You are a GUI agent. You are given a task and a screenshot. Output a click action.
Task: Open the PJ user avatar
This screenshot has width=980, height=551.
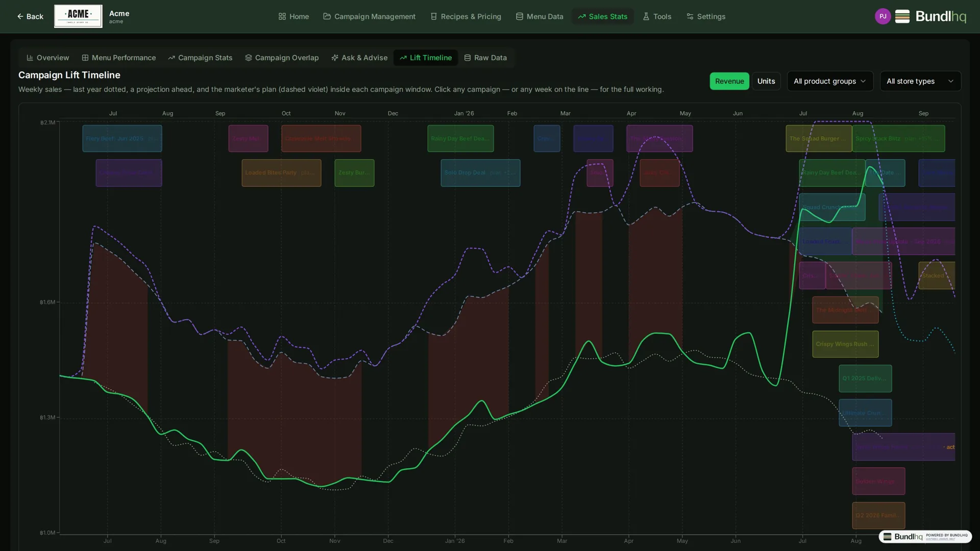click(883, 16)
